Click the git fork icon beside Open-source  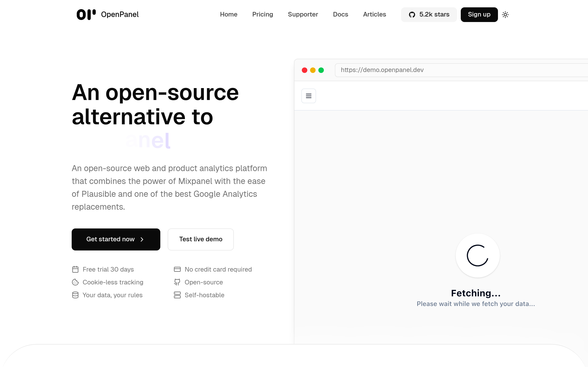(177, 282)
